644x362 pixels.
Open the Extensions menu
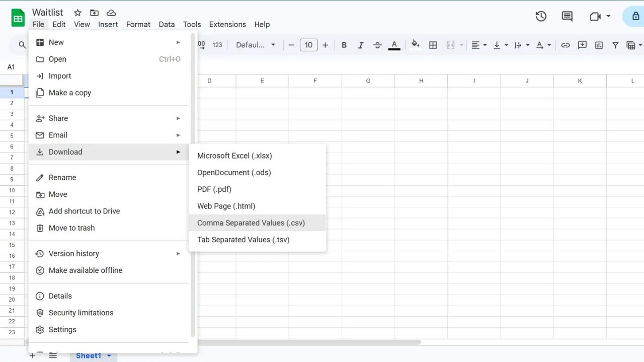tap(227, 24)
